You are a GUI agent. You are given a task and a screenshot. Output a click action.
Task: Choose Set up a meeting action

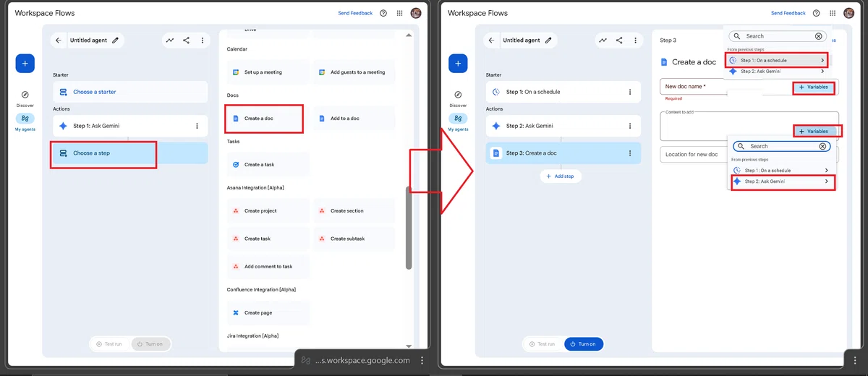pyautogui.click(x=268, y=72)
